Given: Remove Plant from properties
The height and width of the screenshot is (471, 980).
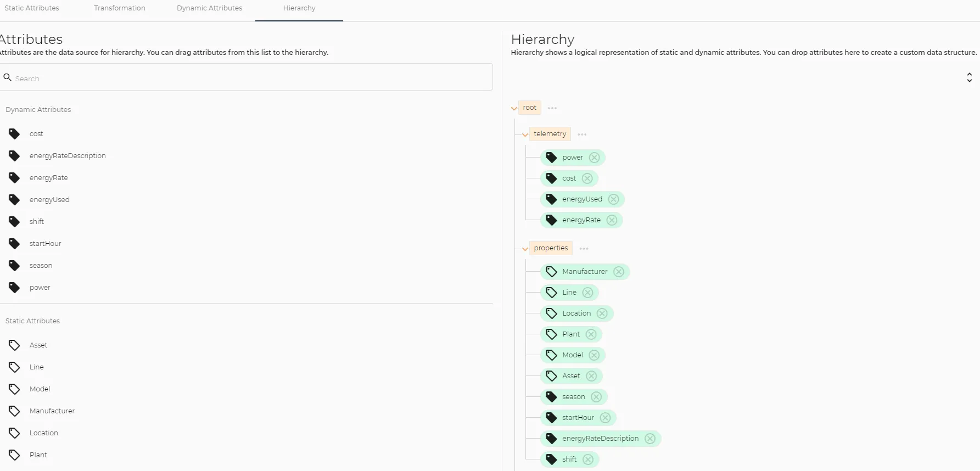Looking at the screenshot, I should 591,334.
